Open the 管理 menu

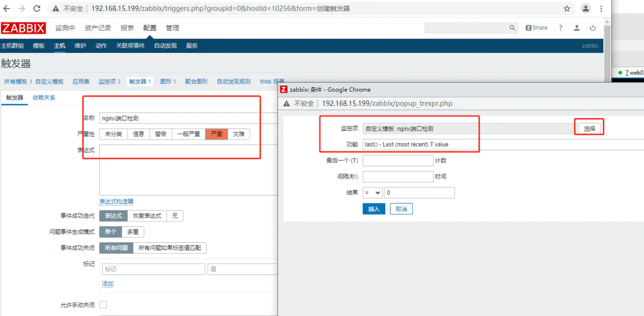(172, 28)
